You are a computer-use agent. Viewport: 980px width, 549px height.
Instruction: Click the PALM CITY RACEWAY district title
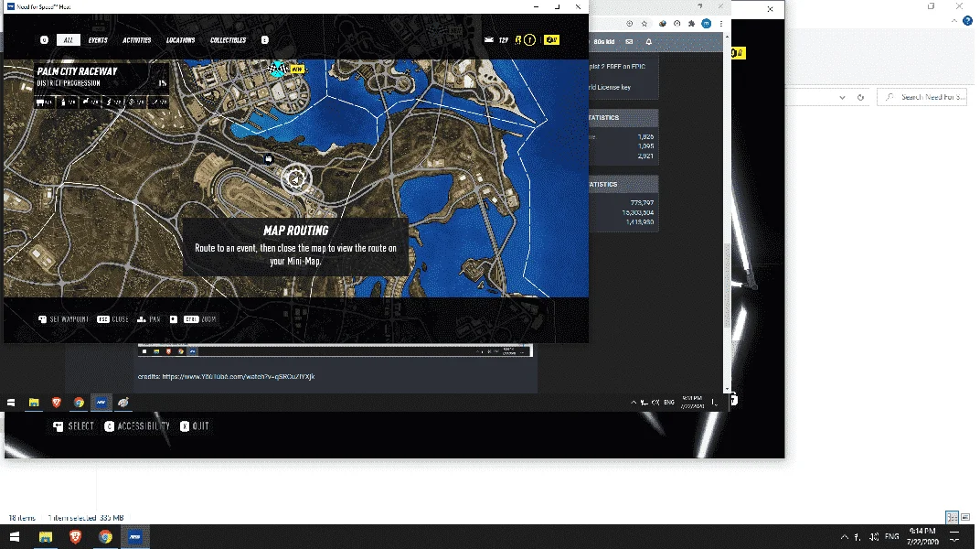coord(77,71)
